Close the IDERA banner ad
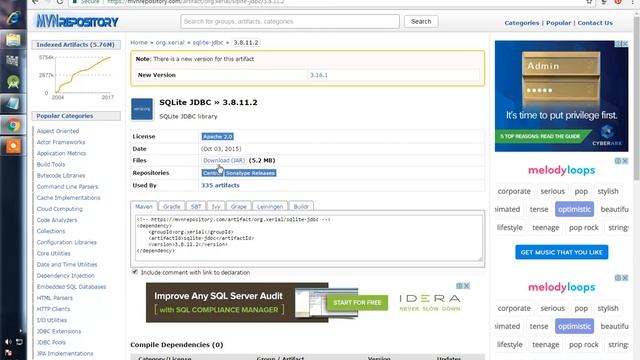Screen dimensions: 640x360 click(467, 286)
